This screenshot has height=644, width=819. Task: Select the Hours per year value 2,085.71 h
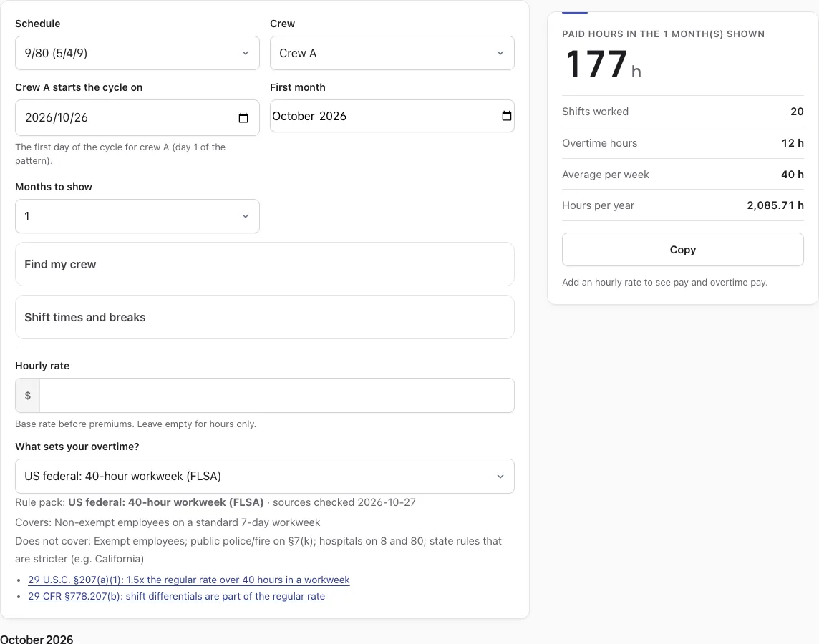tap(775, 205)
